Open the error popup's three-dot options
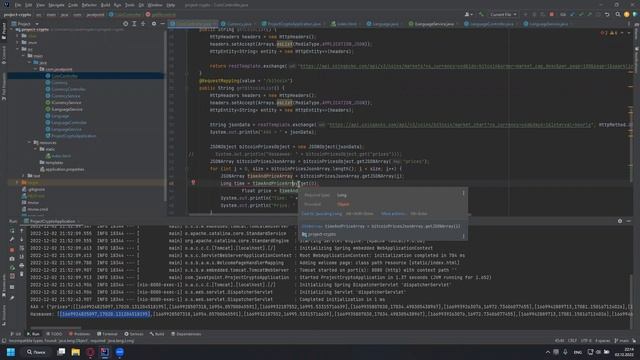The image size is (640, 360). pyautogui.click(x=463, y=193)
